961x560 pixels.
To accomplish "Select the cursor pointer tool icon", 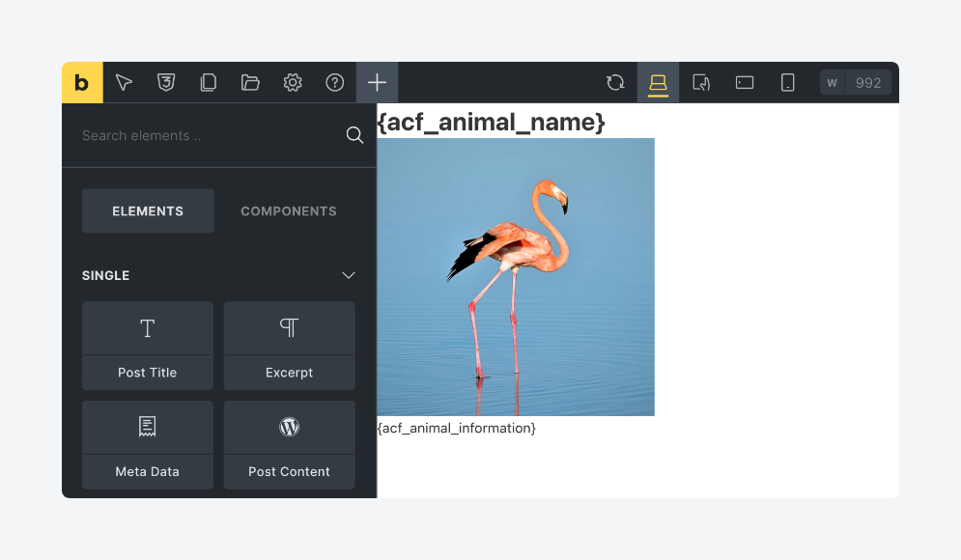I will [x=124, y=82].
